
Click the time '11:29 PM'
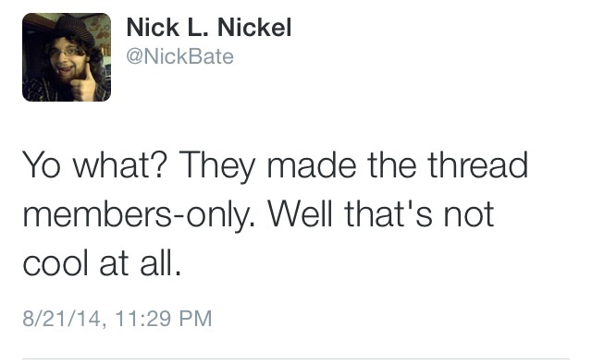163,318
